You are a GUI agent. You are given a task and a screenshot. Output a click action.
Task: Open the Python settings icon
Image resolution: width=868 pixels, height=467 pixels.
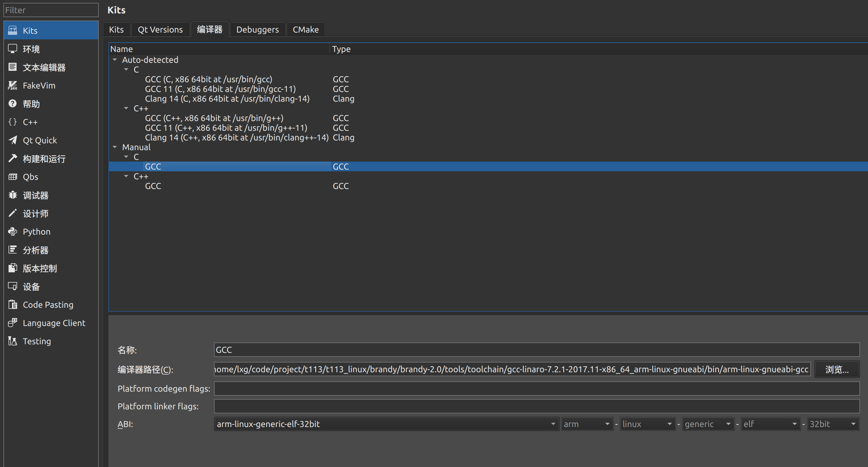[13, 231]
